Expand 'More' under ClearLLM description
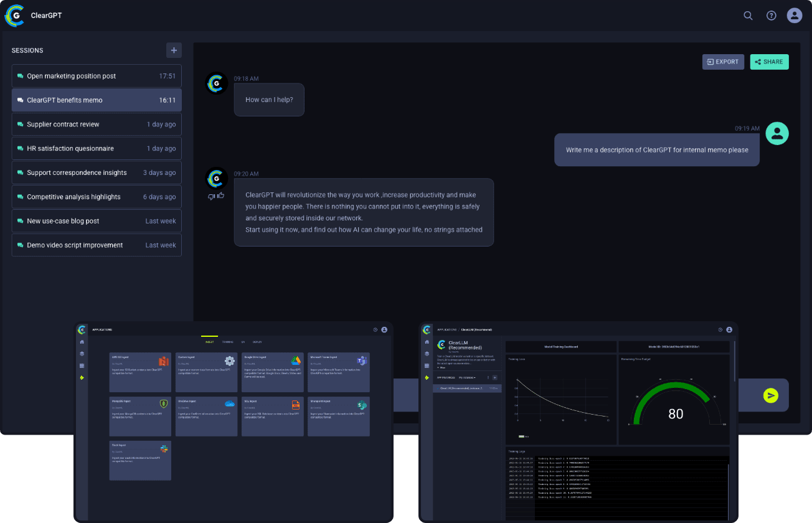This screenshot has width=812, height=523. (441, 367)
